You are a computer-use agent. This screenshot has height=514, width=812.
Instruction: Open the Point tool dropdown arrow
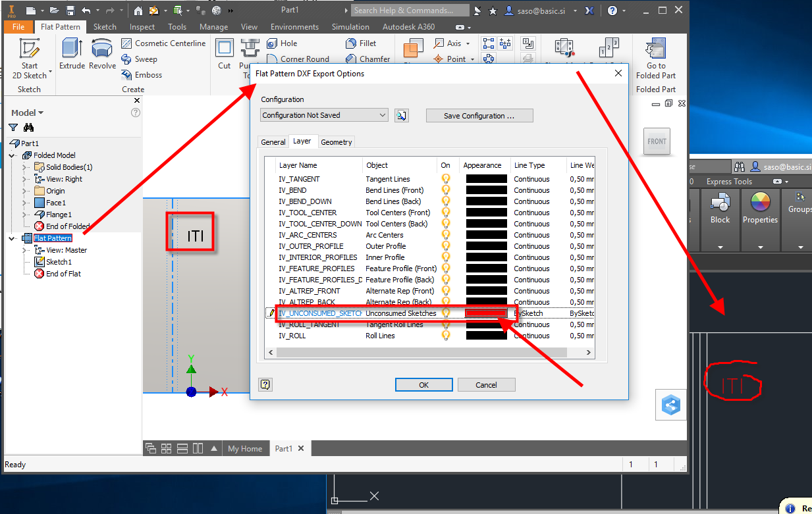tap(472, 59)
